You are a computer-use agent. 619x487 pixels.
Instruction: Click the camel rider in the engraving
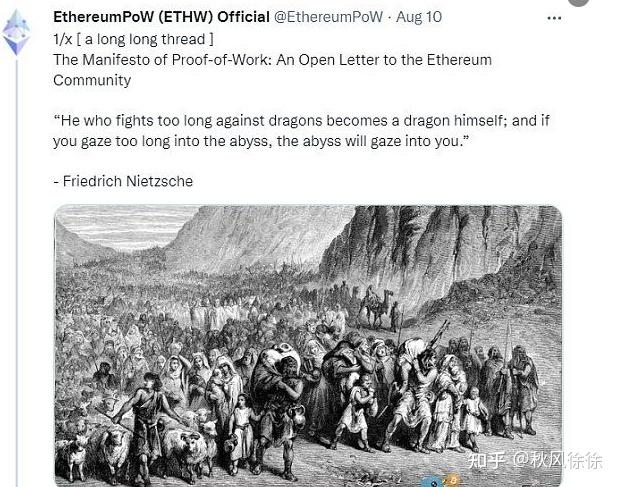pos(375,306)
